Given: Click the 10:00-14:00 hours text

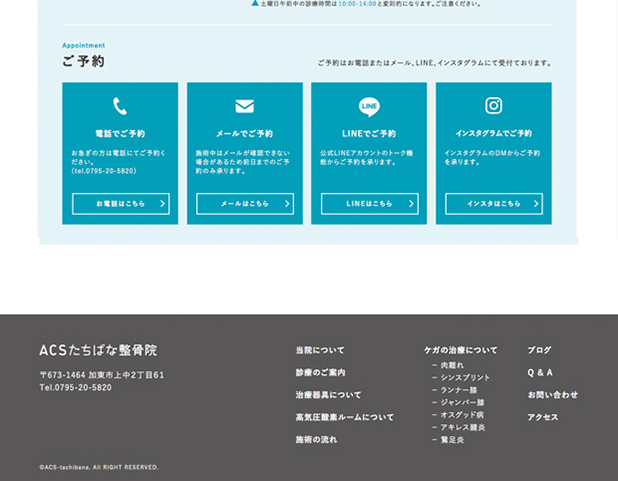Looking at the screenshot, I should coord(357,4).
